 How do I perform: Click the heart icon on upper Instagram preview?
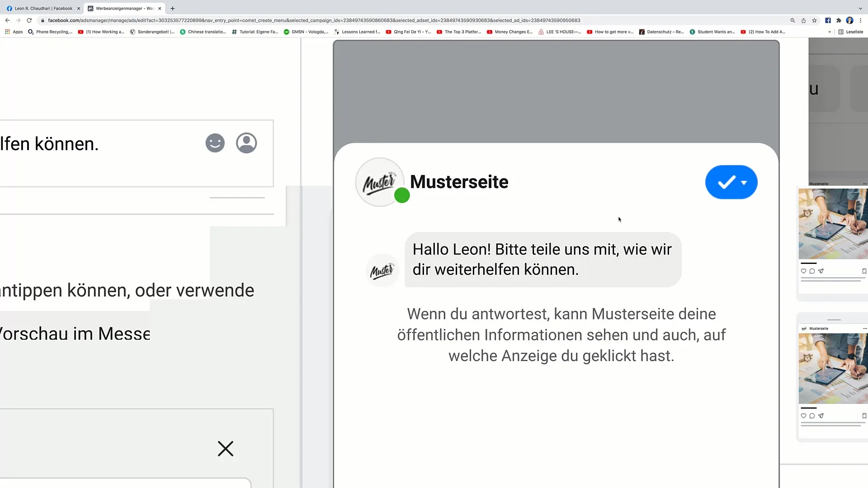[x=803, y=271]
